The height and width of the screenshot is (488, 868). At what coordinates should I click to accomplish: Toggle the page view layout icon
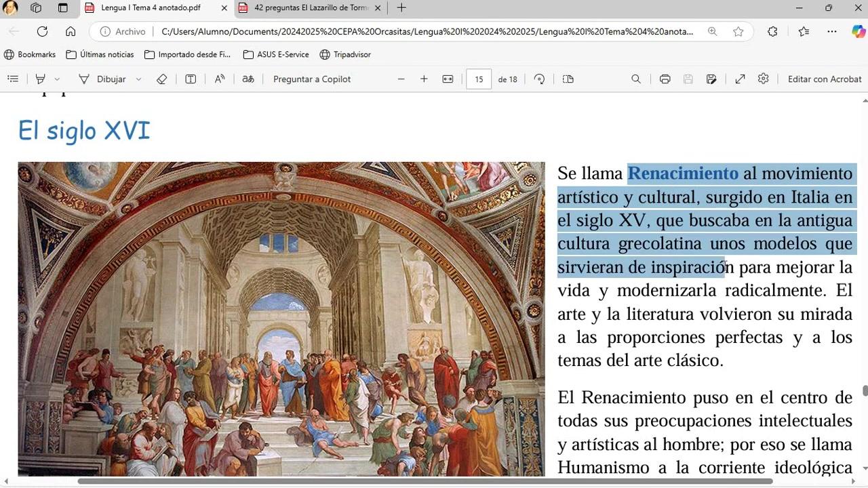(568, 79)
